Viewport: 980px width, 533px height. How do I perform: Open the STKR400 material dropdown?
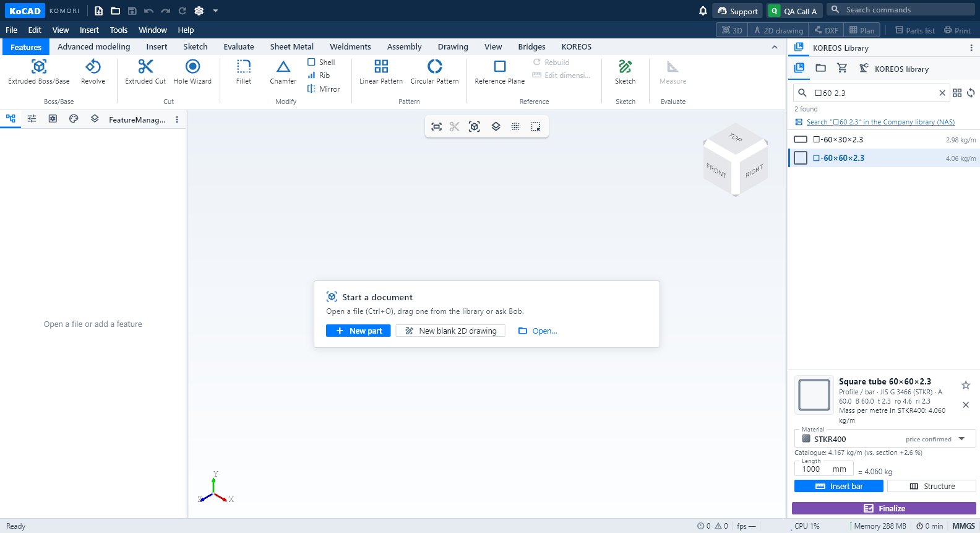pyautogui.click(x=885, y=439)
